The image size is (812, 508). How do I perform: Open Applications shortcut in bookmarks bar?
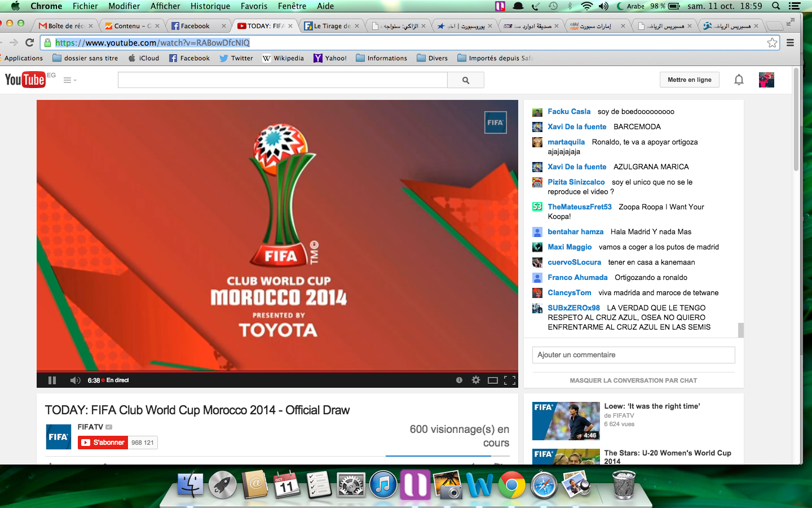pyautogui.click(x=23, y=58)
